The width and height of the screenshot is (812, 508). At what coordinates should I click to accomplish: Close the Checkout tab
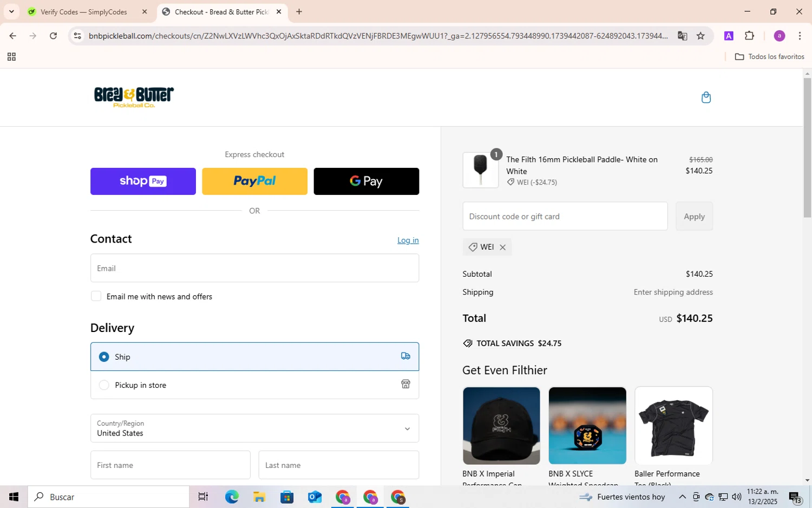(x=279, y=11)
